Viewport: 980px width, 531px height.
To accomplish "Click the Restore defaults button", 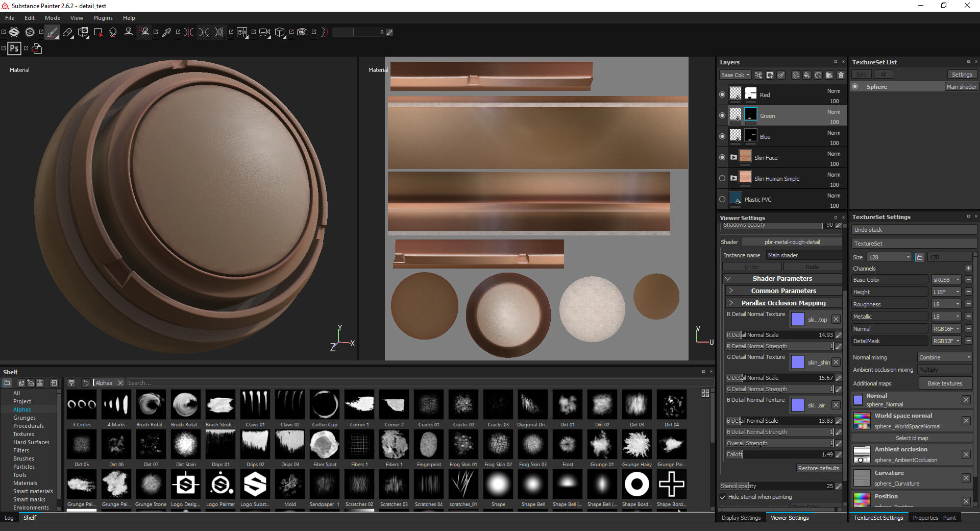I will [819, 468].
